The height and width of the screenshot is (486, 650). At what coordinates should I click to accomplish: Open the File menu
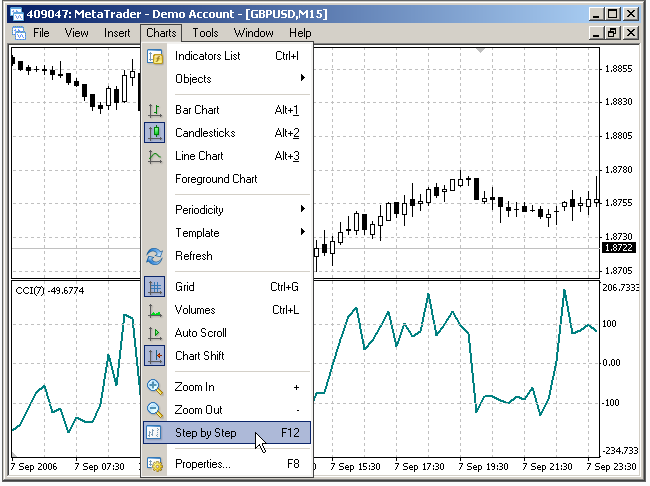coord(41,33)
